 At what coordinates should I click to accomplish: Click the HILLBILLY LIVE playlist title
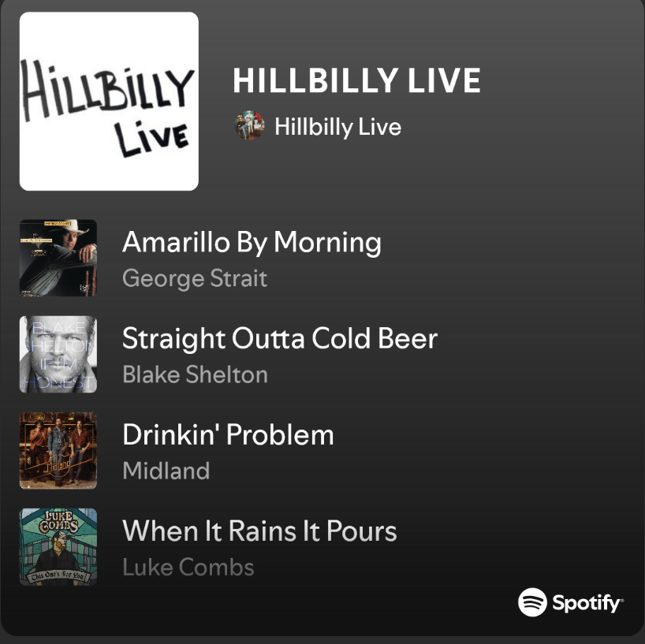tap(356, 80)
